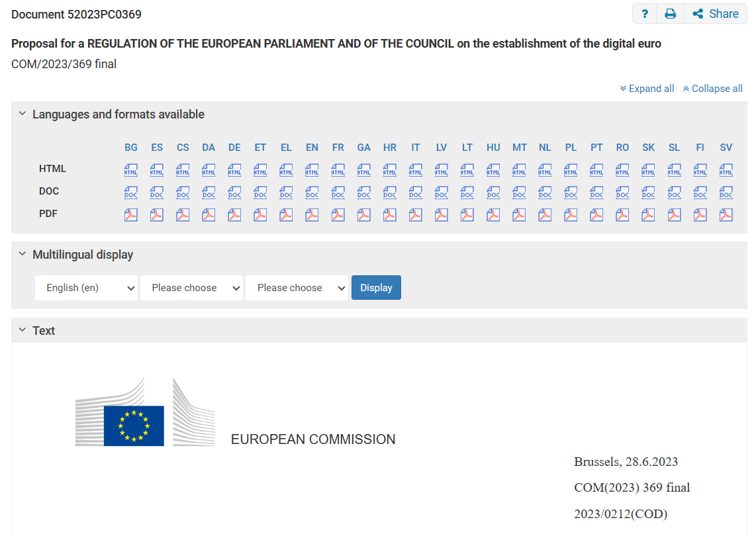The height and width of the screenshot is (536, 756).
Task: Open the French HTML version
Action: click(x=338, y=169)
